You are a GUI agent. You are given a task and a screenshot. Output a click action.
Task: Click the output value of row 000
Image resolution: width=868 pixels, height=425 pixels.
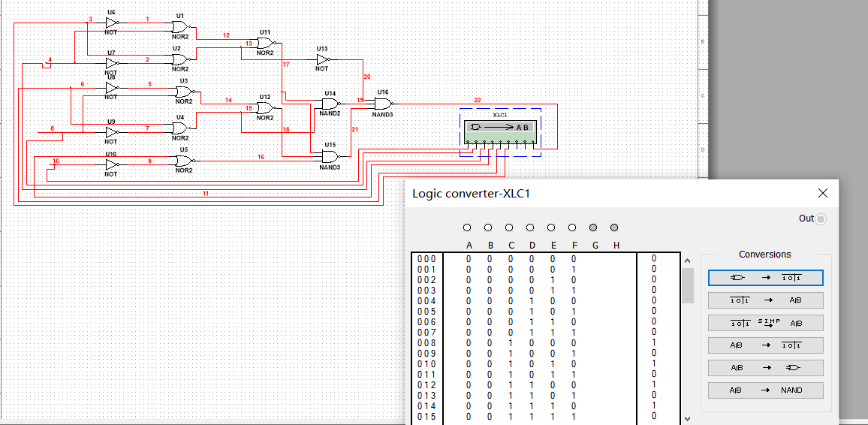(654, 258)
